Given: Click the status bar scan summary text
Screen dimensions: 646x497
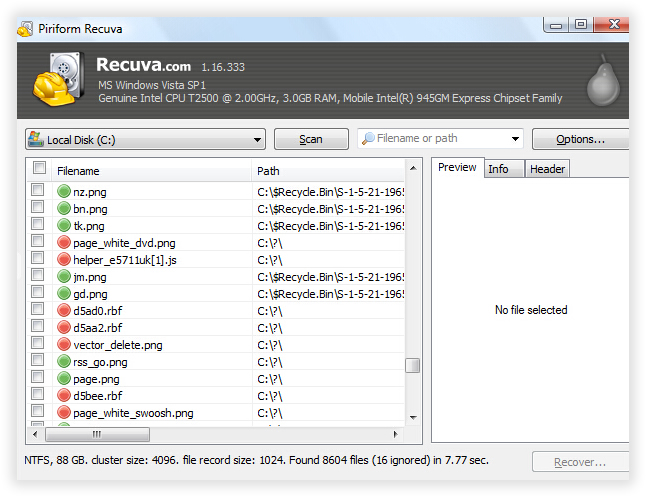Looking at the screenshot, I should click(256, 460).
